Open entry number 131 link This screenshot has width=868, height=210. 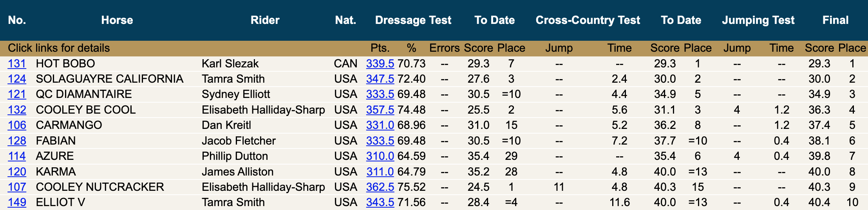[17, 63]
